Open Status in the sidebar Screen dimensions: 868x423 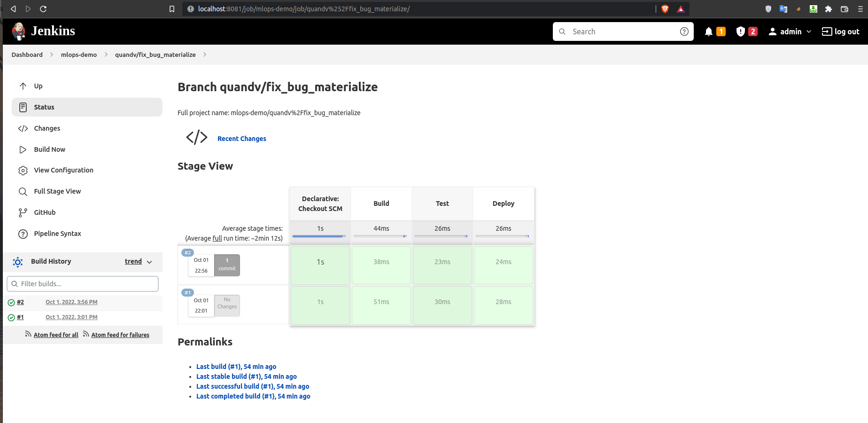[x=87, y=107]
